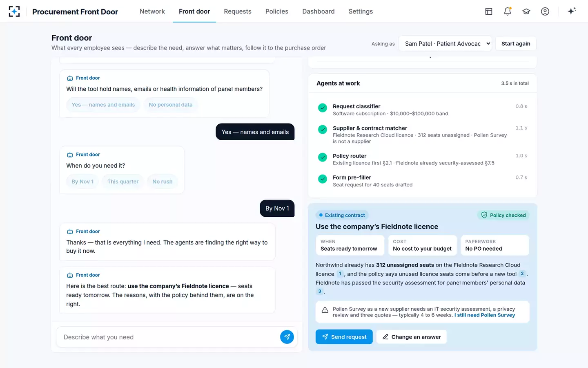588x368 pixels.
Task: Click the "Use the company's Fieldnote licence" heading
Action: click(x=377, y=227)
